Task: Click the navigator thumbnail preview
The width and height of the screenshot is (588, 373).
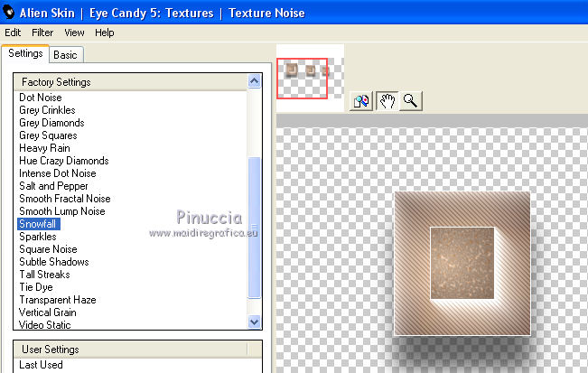Action: 310,78
